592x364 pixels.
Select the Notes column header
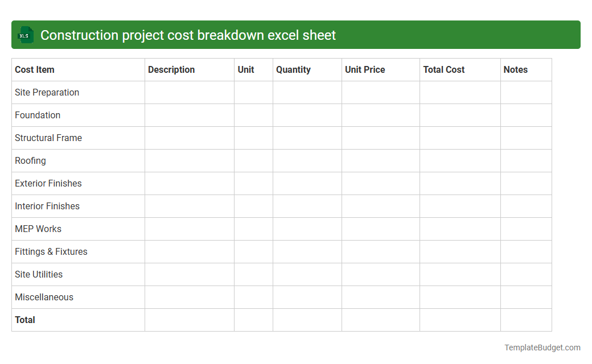coord(516,69)
